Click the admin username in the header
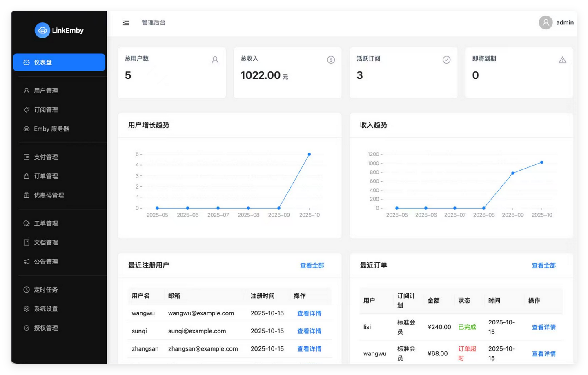 click(x=565, y=22)
